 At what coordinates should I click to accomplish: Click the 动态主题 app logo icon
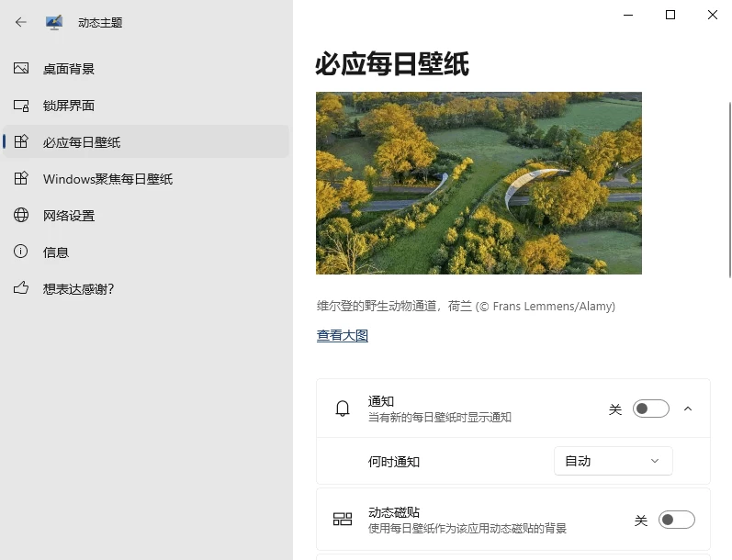[54, 22]
